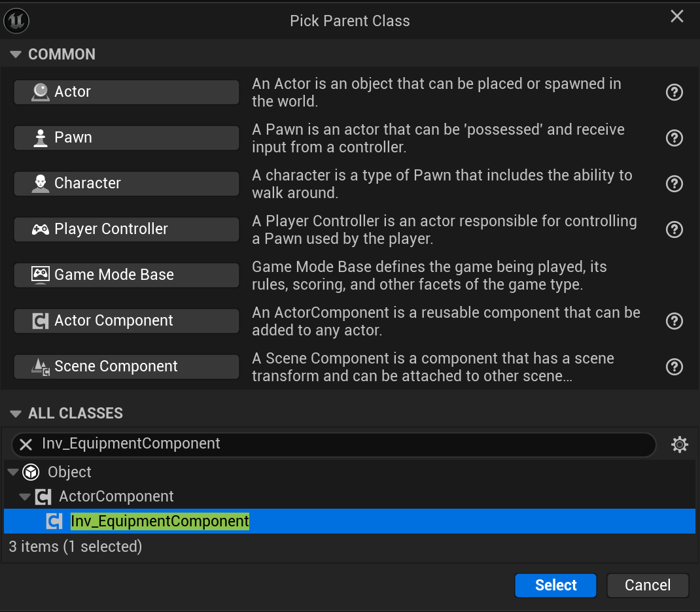The height and width of the screenshot is (612, 700).
Task: Show help for the Character class
Action: pyautogui.click(x=674, y=184)
